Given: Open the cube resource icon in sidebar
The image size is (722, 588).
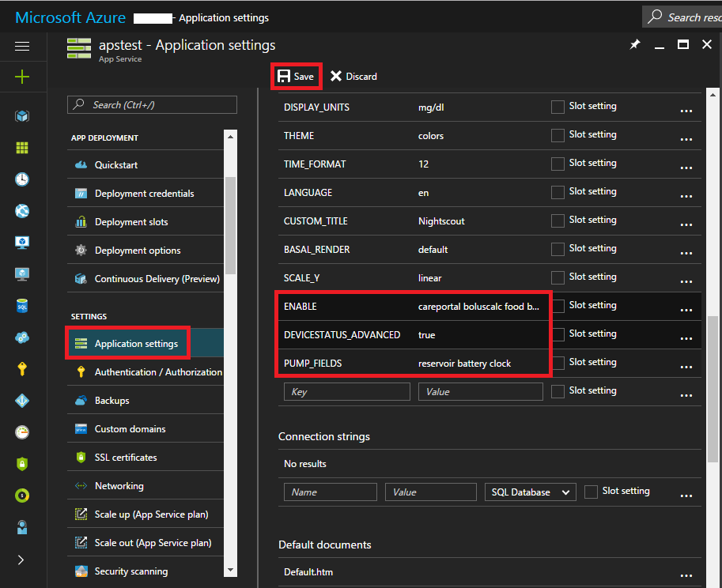Looking at the screenshot, I should pyautogui.click(x=22, y=116).
